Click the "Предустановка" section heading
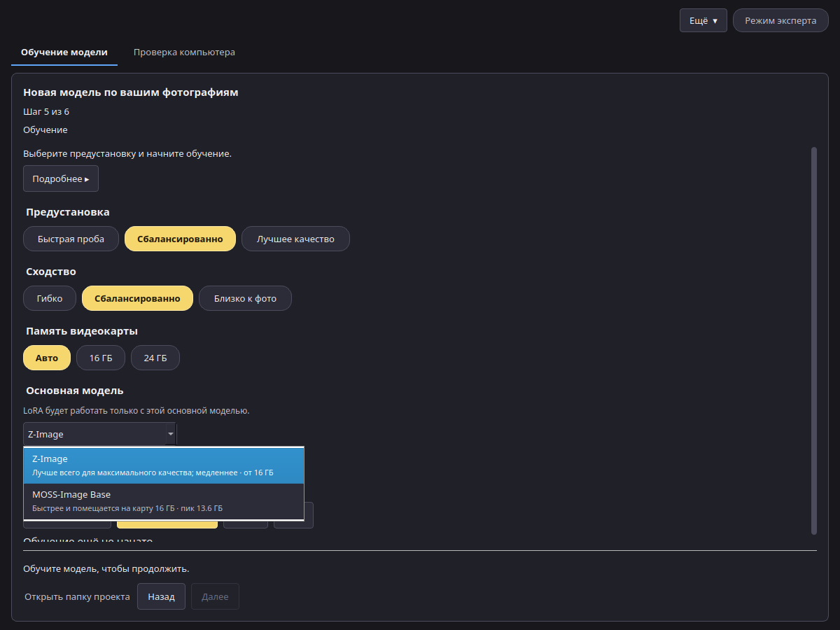Screen dimensions: 840x630 point(68,212)
